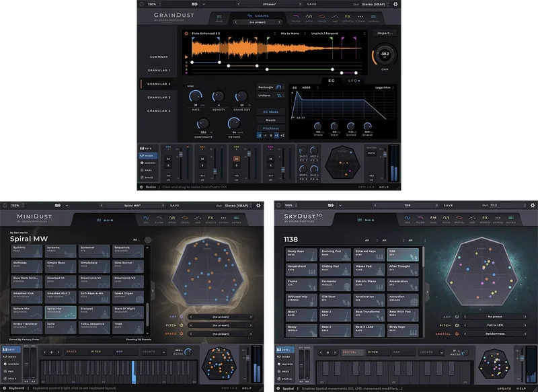Open the Main tab in GrainDust
Screen dimensions: 538x392
pyautogui.click(x=219, y=18)
